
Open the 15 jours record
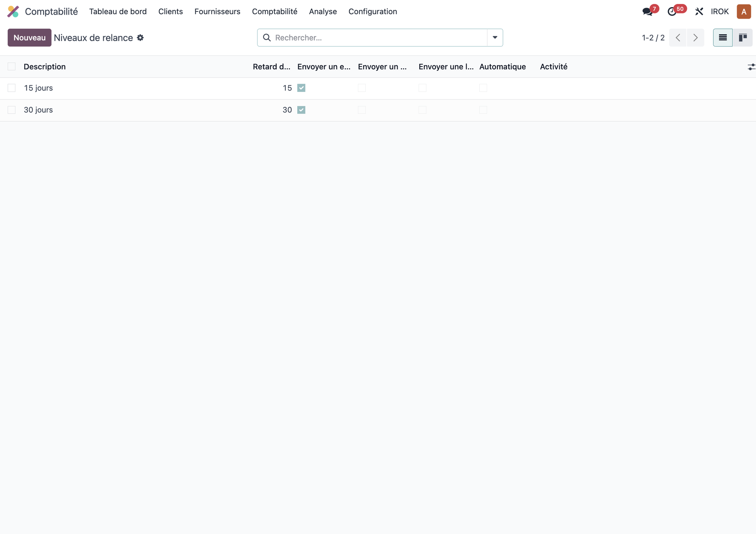(38, 88)
